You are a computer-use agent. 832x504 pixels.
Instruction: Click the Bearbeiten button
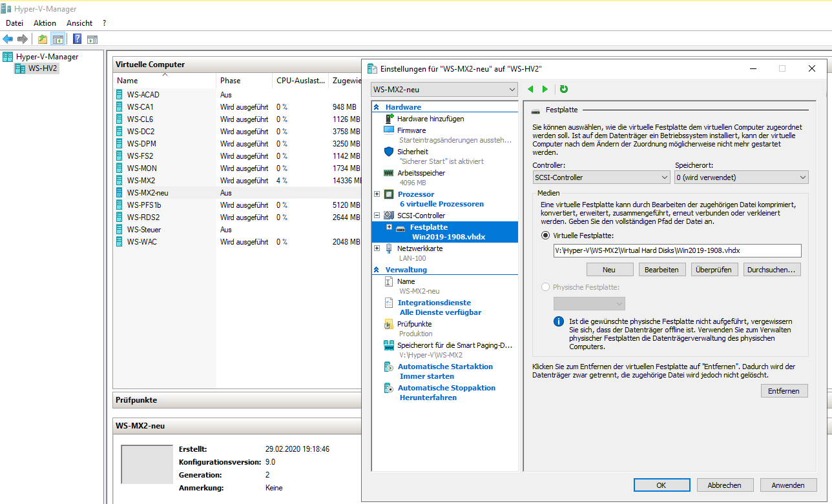click(661, 270)
